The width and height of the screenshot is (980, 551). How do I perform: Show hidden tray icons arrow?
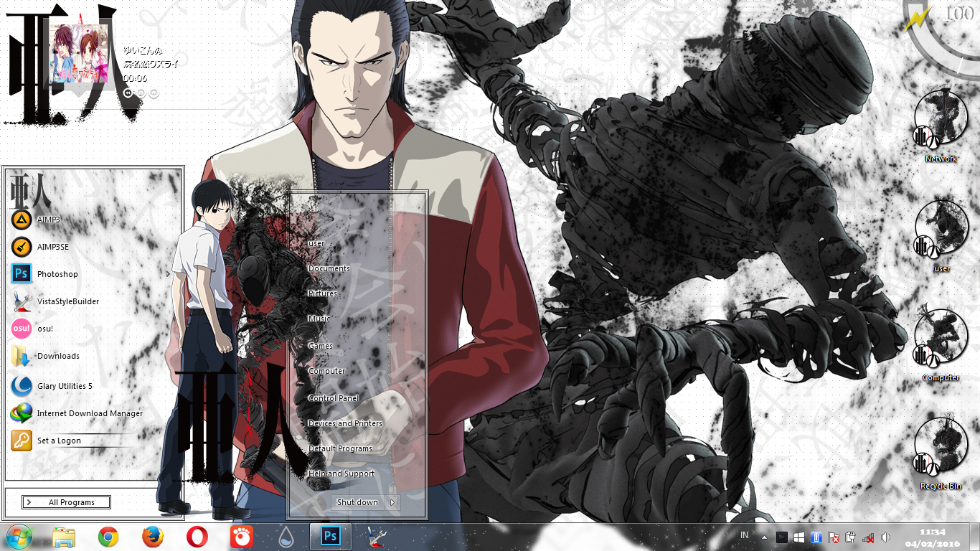click(764, 537)
